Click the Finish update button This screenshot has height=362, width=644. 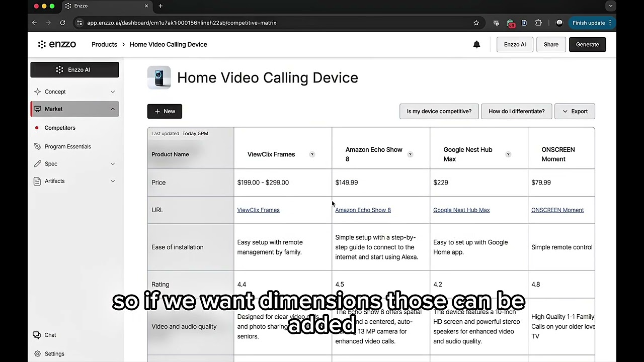[x=591, y=23]
